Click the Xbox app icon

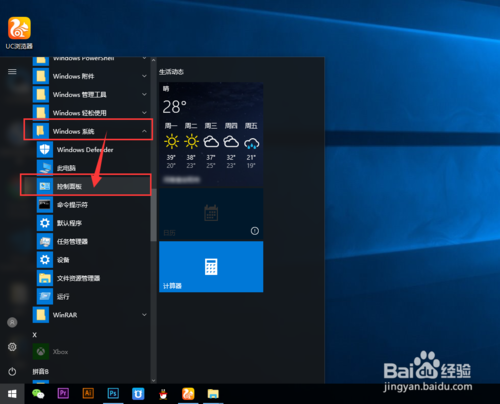tap(41, 352)
